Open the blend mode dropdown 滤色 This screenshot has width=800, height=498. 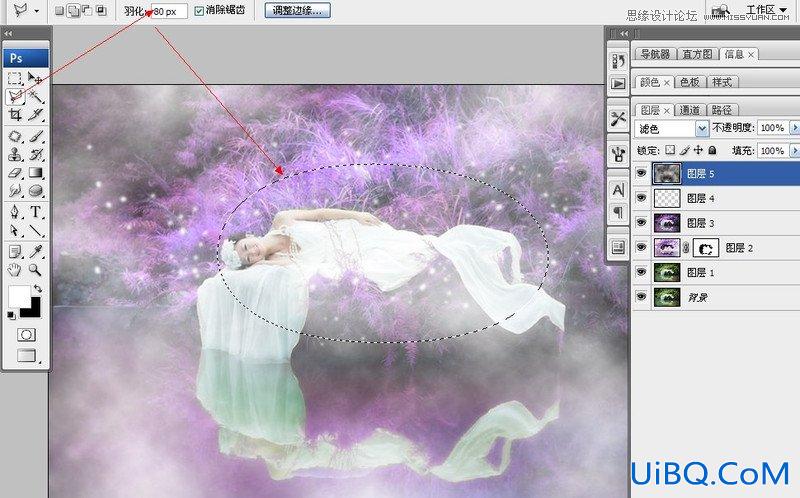tap(671, 129)
